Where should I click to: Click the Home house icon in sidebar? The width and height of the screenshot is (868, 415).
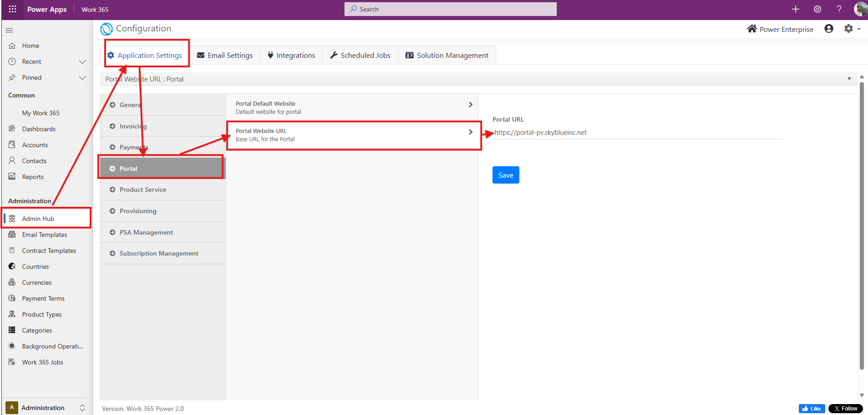tap(12, 46)
